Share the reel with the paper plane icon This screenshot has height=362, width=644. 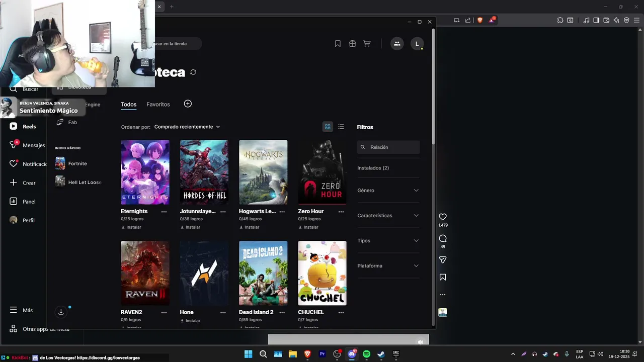tap(443, 260)
